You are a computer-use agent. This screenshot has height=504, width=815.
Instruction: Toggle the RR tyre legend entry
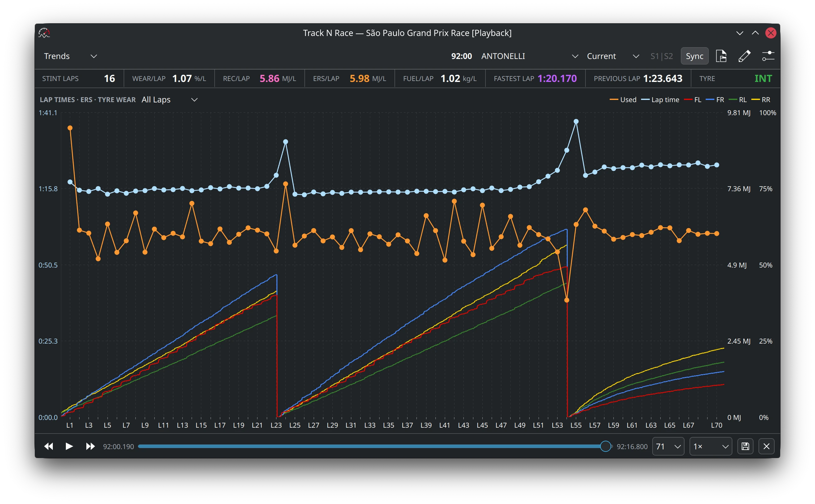pos(760,100)
